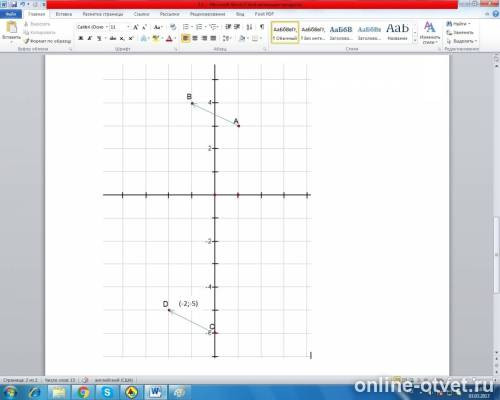Open Google Chrome from the taskbar

[84, 392]
